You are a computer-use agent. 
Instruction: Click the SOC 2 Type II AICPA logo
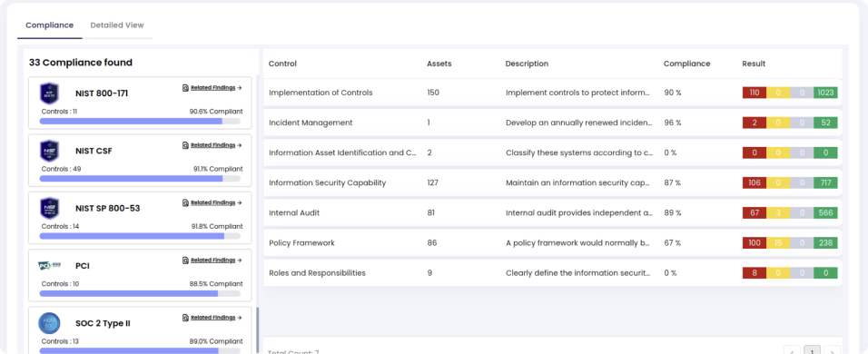point(49,323)
